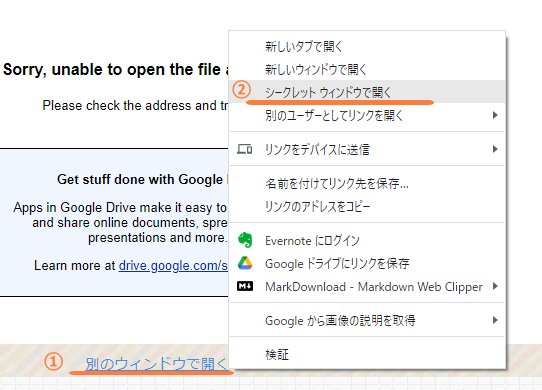Open the drive.google.com link

pyautogui.click(x=173, y=266)
